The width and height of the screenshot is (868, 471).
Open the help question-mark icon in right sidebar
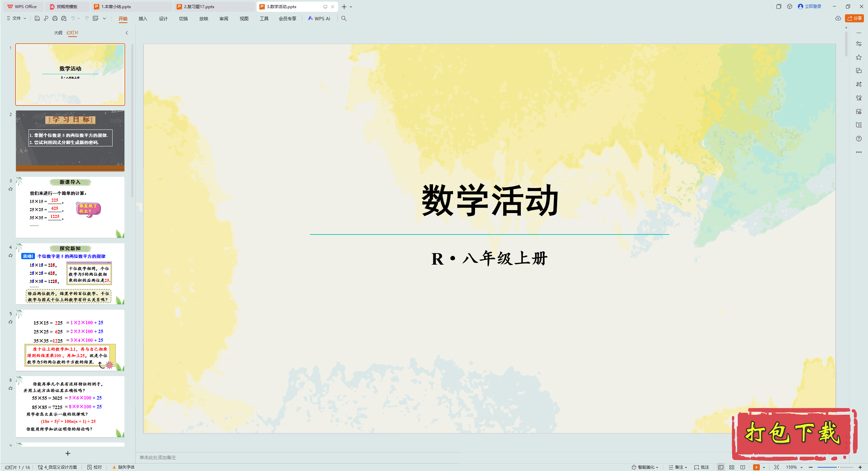click(859, 139)
